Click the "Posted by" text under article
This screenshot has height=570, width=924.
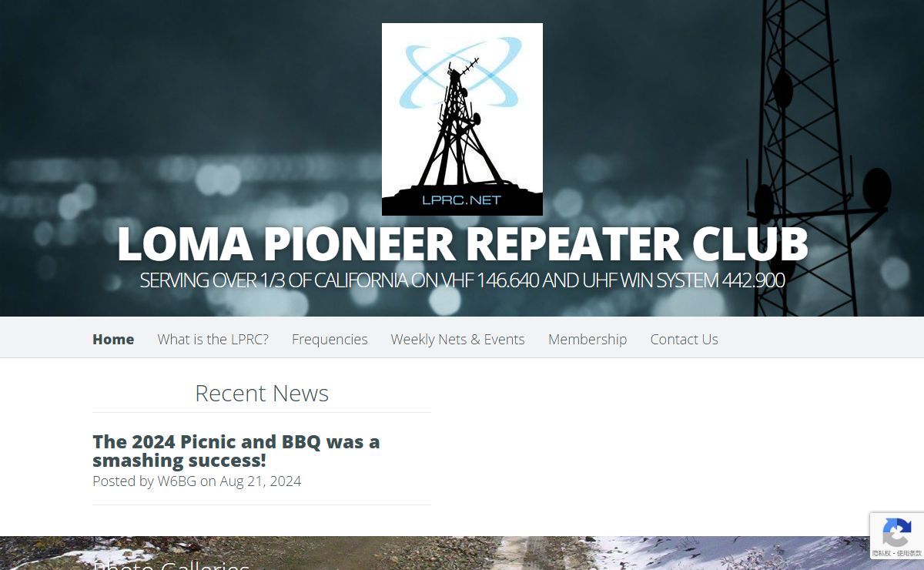(123, 481)
